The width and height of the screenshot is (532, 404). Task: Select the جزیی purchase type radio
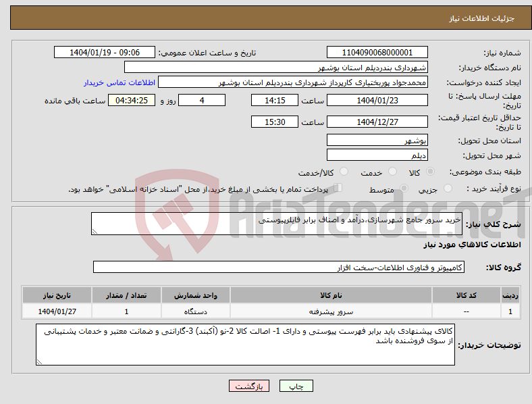[448, 188]
